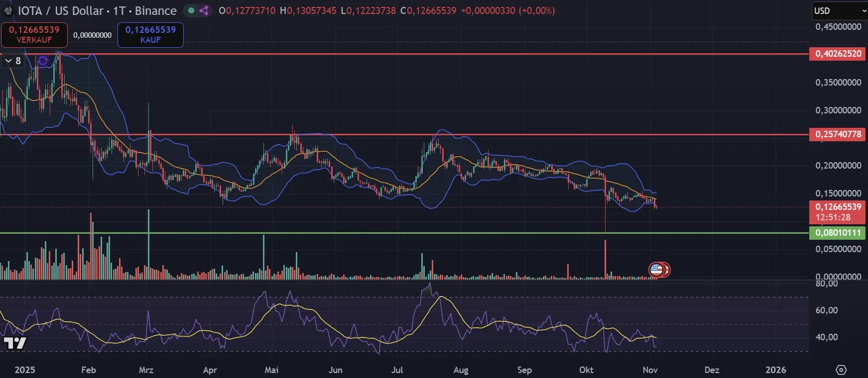This screenshot has height=378, width=868.
Task: Click the IOTA coin logo icon
Action: tap(8, 11)
